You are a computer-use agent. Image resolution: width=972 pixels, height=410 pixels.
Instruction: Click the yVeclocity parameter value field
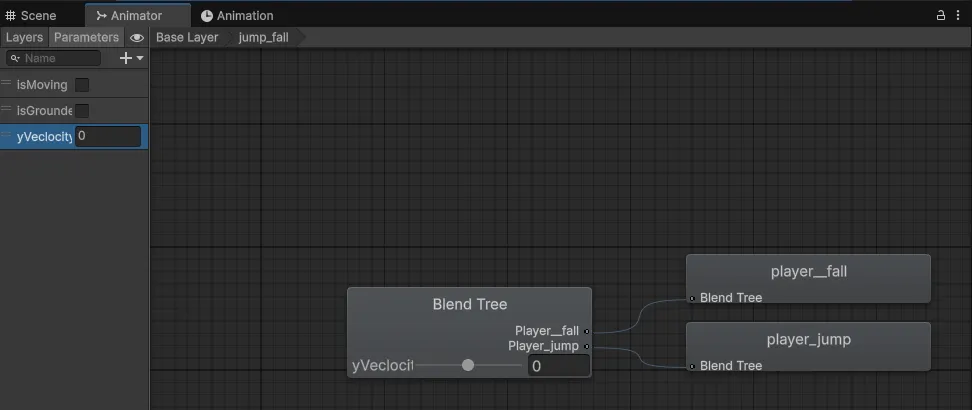pyautogui.click(x=108, y=136)
